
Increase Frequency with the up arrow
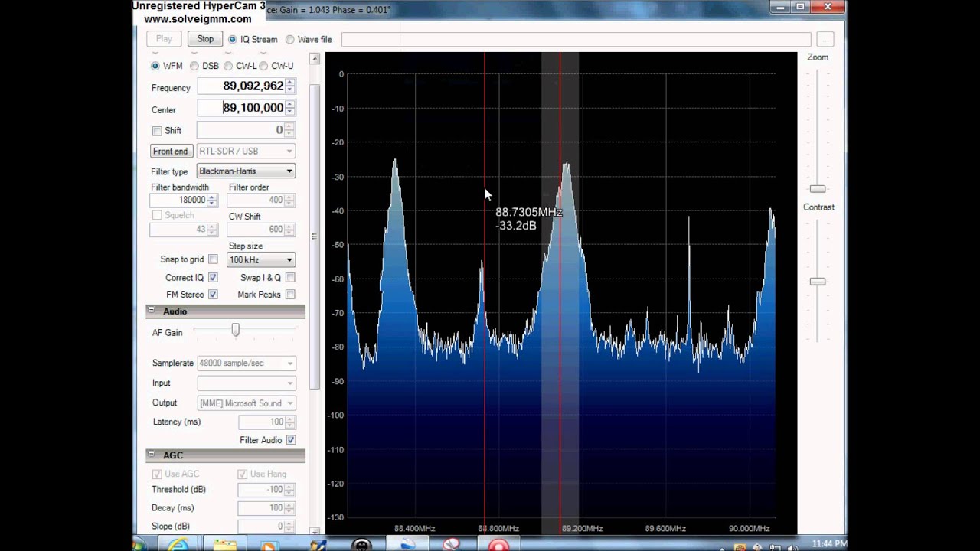(289, 82)
